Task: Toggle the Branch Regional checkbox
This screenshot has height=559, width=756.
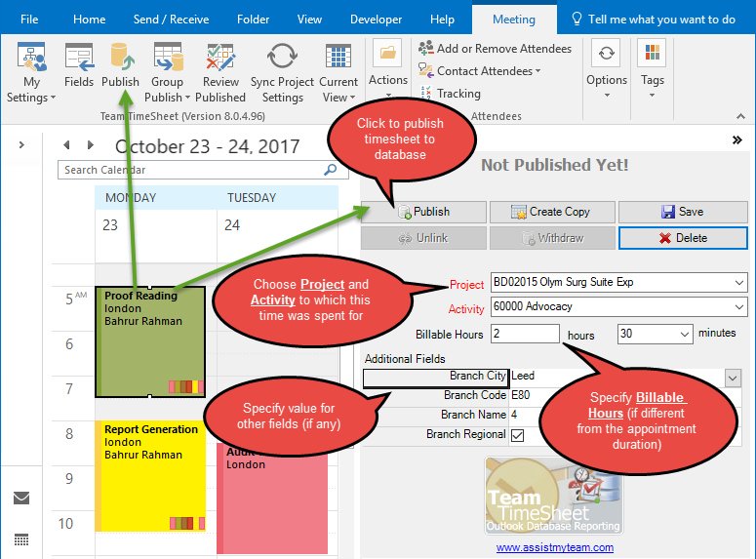Action: coord(518,435)
